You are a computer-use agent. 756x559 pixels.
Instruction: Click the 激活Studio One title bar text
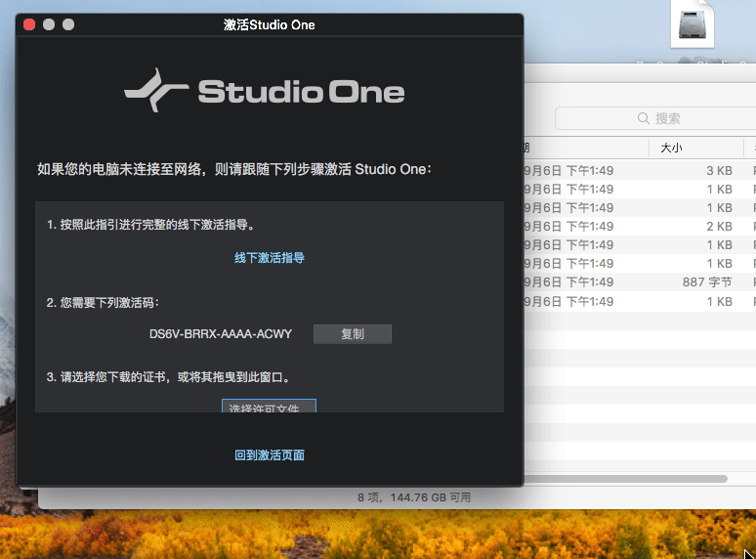pos(269,24)
